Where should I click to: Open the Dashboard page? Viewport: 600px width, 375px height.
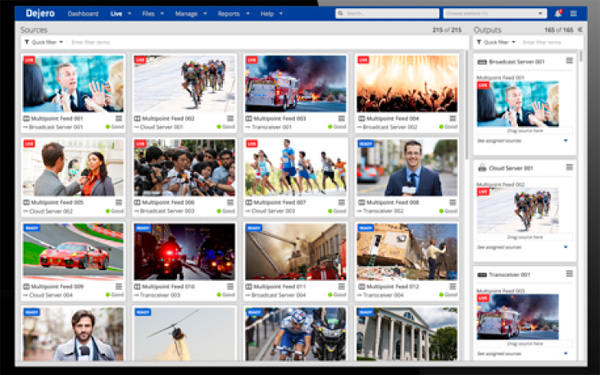(x=83, y=14)
